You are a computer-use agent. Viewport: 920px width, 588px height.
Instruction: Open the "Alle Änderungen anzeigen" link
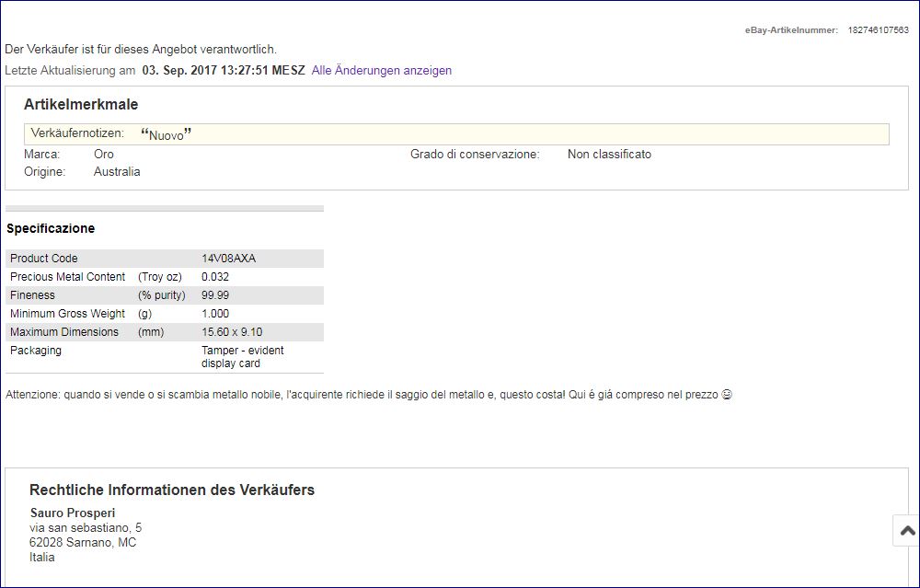381,70
